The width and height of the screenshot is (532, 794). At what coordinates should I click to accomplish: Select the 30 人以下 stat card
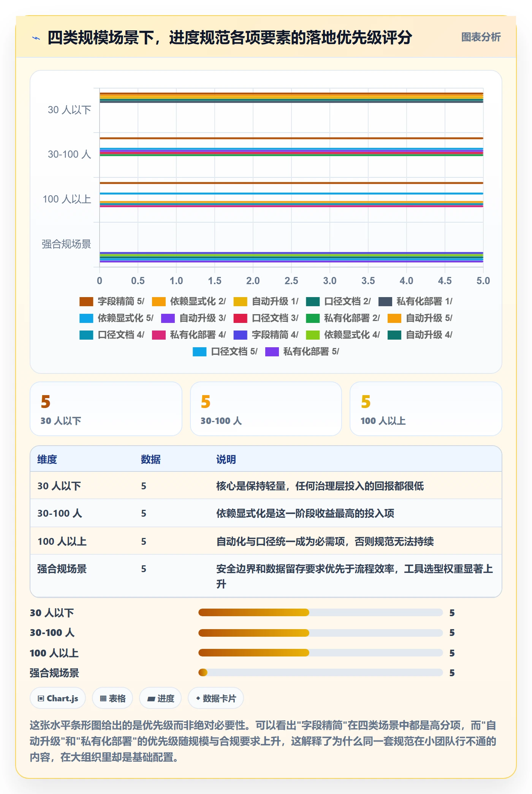pyautogui.click(x=106, y=409)
